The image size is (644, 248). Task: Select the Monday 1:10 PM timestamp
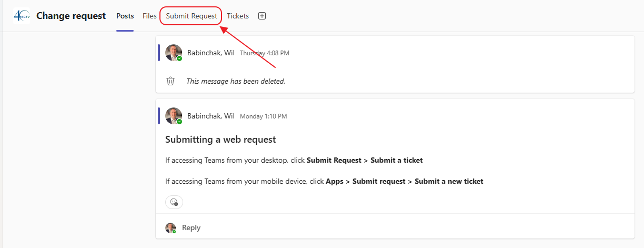tap(264, 116)
